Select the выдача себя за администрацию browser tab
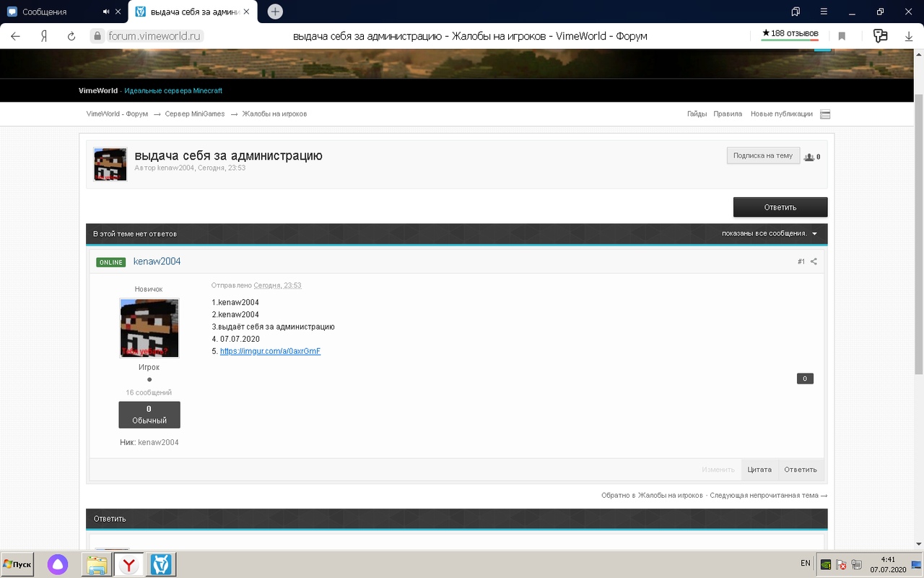This screenshot has width=924, height=578. tap(191, 12)
